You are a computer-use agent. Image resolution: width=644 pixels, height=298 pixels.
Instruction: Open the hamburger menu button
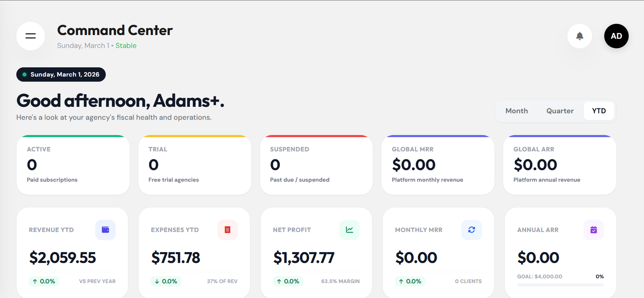pos(31,36)
